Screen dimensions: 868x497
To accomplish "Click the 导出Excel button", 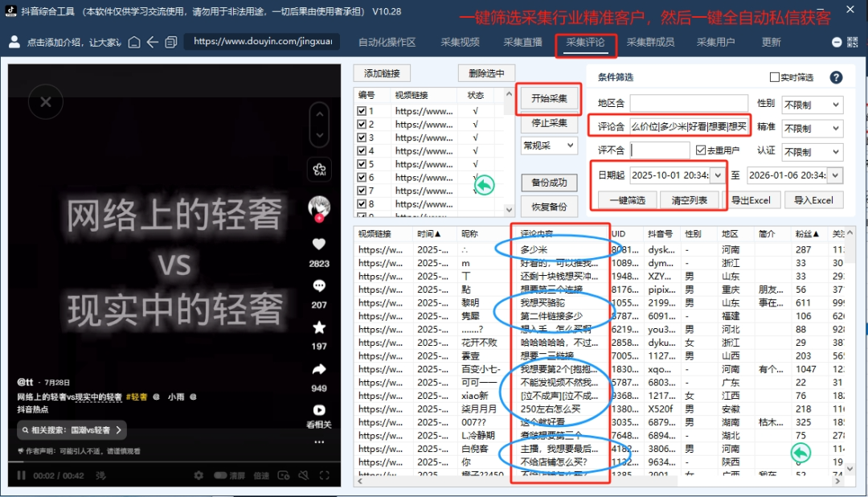I will [751, 200].
